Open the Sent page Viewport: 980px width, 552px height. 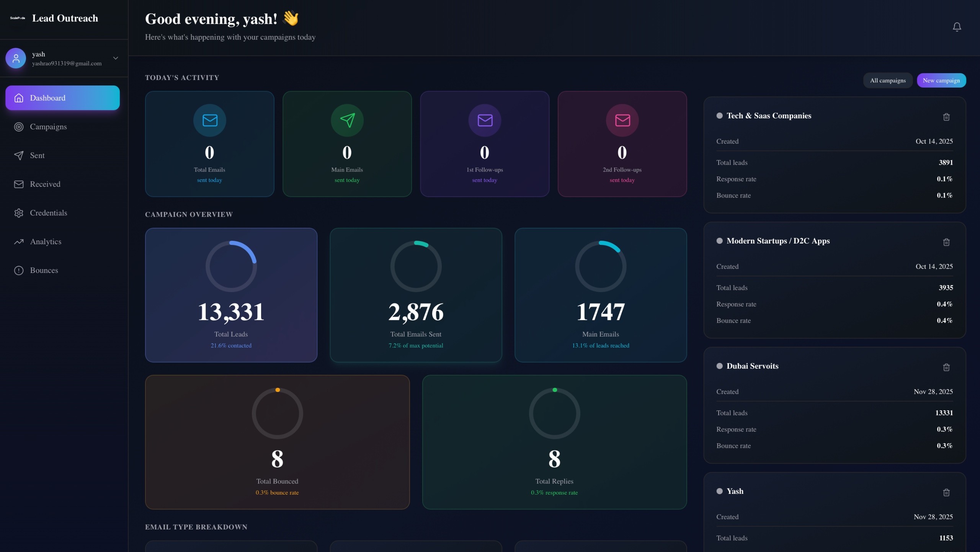(x=37, y=155)
